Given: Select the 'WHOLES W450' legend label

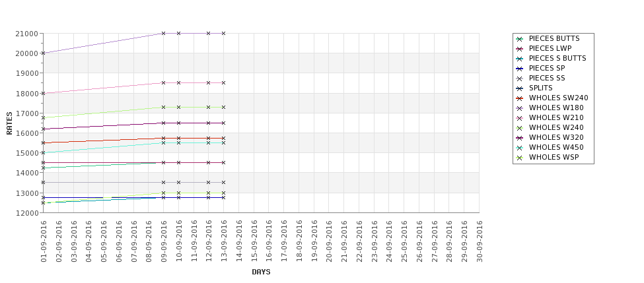Looking at the screenshot, I should pos(556,147).
